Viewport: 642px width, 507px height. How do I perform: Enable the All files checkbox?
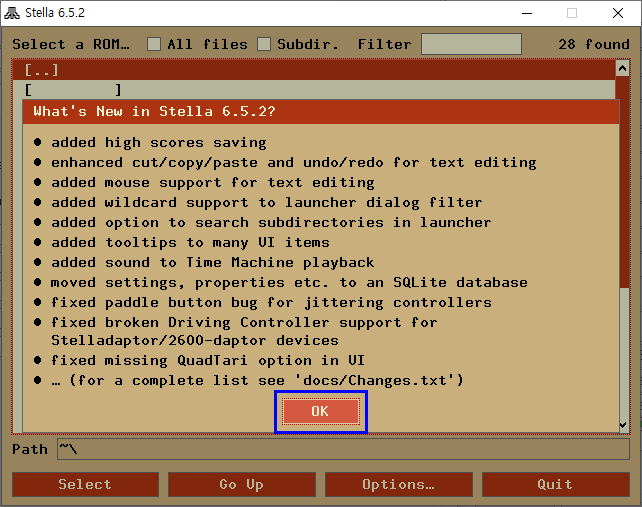[154, 44]
